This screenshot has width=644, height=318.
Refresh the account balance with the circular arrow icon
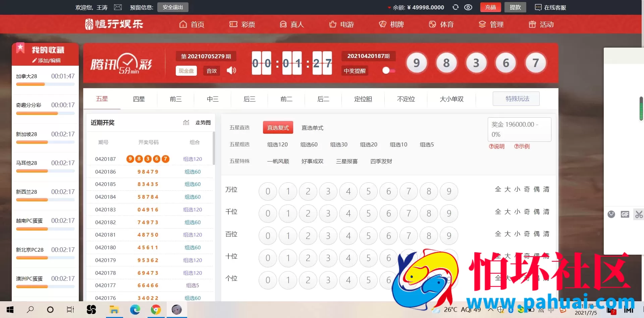click(x=455, y=7)
